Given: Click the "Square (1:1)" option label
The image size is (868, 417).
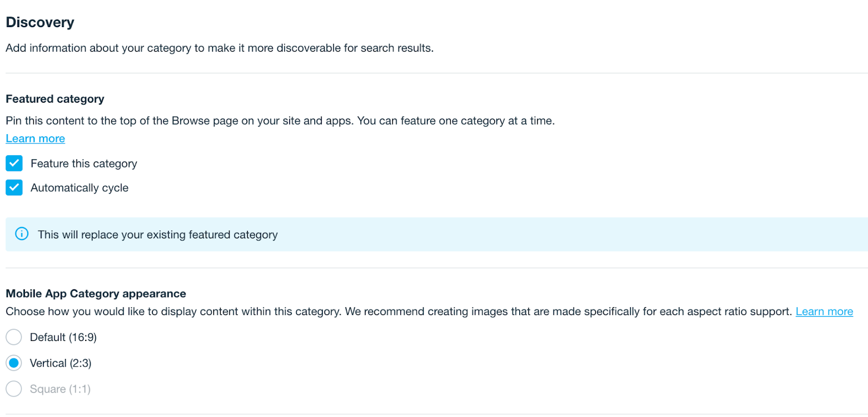Looking at the screenshot, I should click(60, 389).
